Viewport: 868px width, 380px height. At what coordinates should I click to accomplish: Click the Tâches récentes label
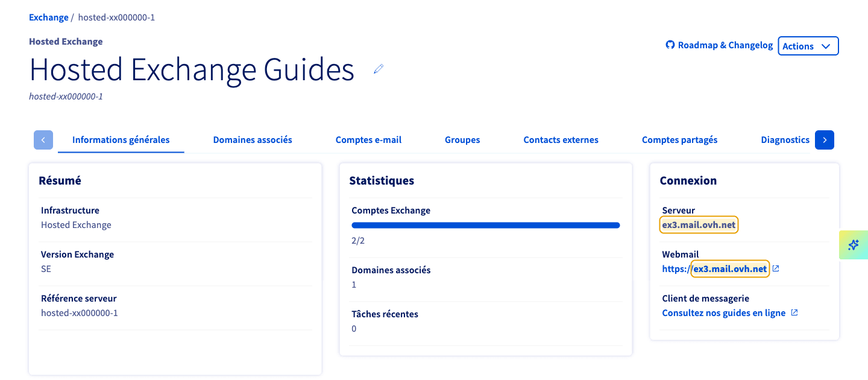(x=385, y=314)
